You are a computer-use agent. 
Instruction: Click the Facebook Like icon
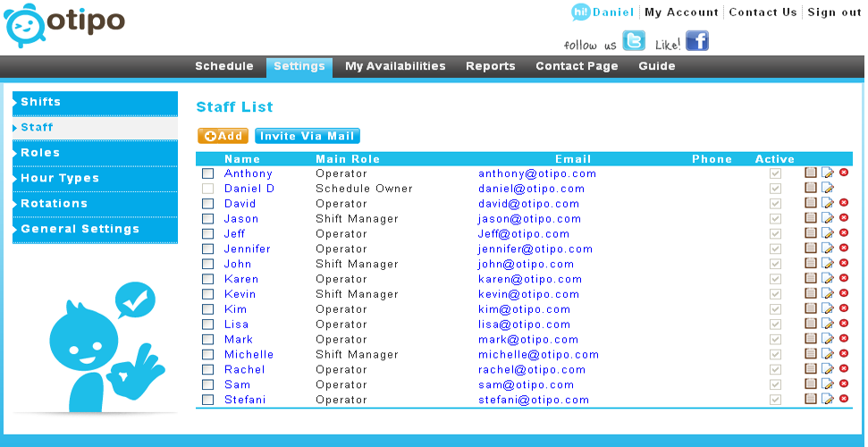click(x=696, y=41)
